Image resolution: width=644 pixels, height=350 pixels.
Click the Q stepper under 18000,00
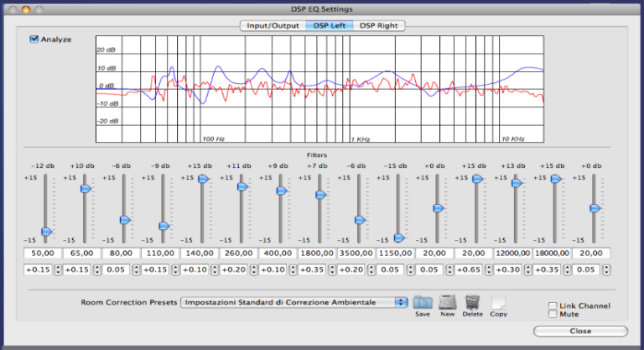[x=567, y=269]
